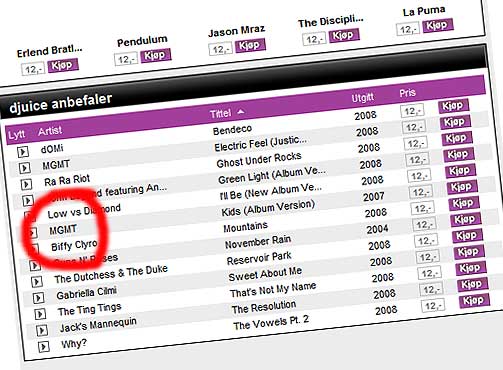Play the Ra Ra Riot track preview
503x370 pixels.
point(26,184)
